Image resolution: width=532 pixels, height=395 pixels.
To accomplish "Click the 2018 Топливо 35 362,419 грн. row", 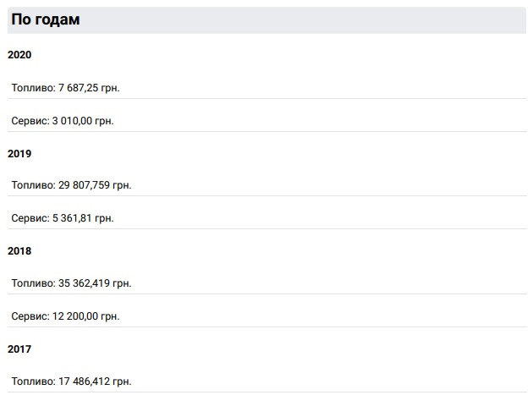I will click(266, 283).
